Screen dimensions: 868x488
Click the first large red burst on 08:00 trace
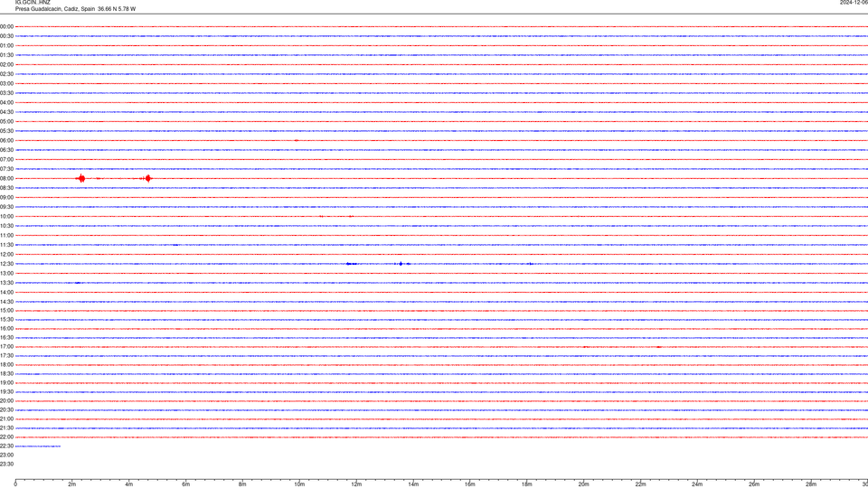pyautogui.click(x=81, y=178)
